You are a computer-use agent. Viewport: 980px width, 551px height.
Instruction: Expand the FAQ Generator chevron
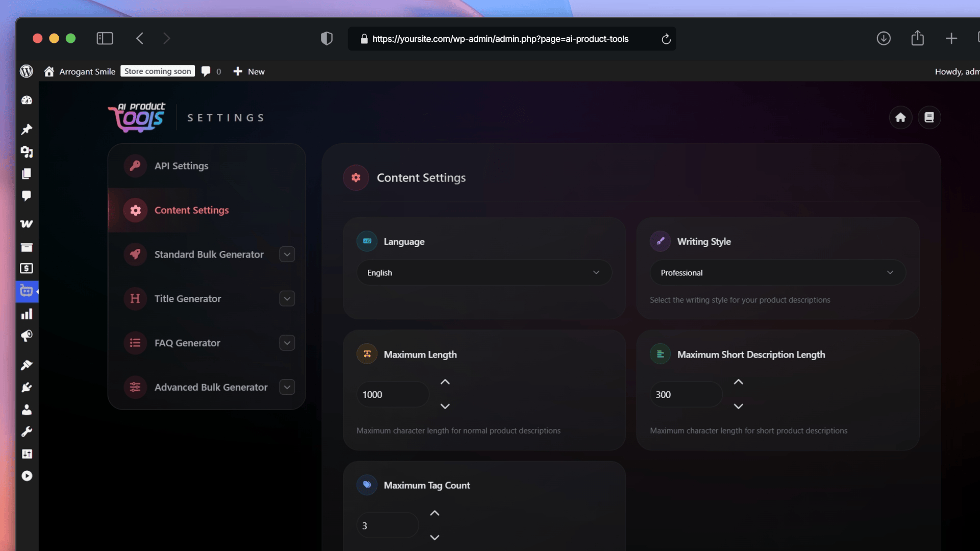tap(287, 343)
